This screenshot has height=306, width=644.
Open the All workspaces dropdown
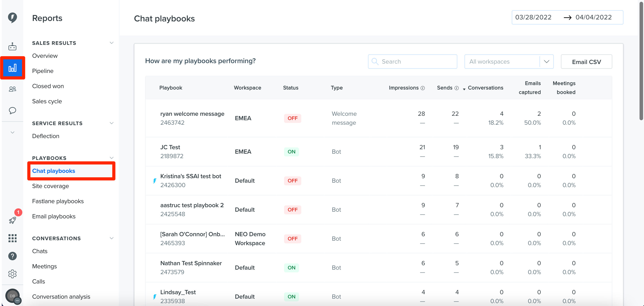pos(509,62)
